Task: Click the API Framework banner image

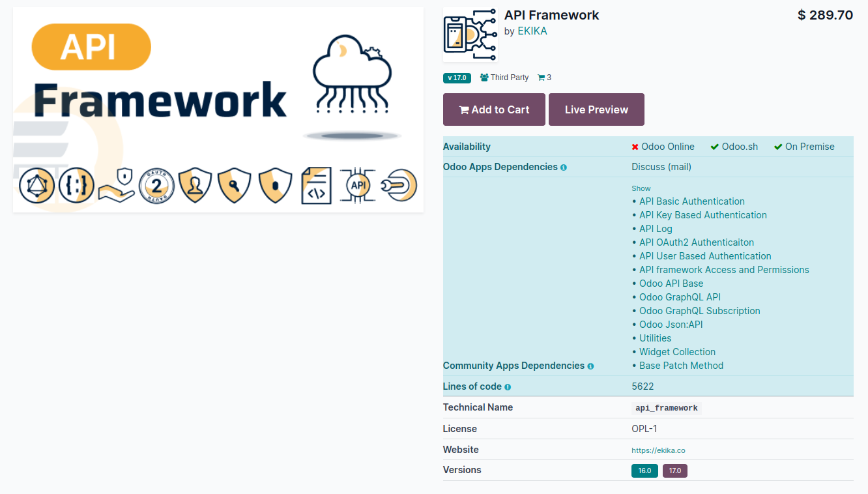Action: (218, 110)
